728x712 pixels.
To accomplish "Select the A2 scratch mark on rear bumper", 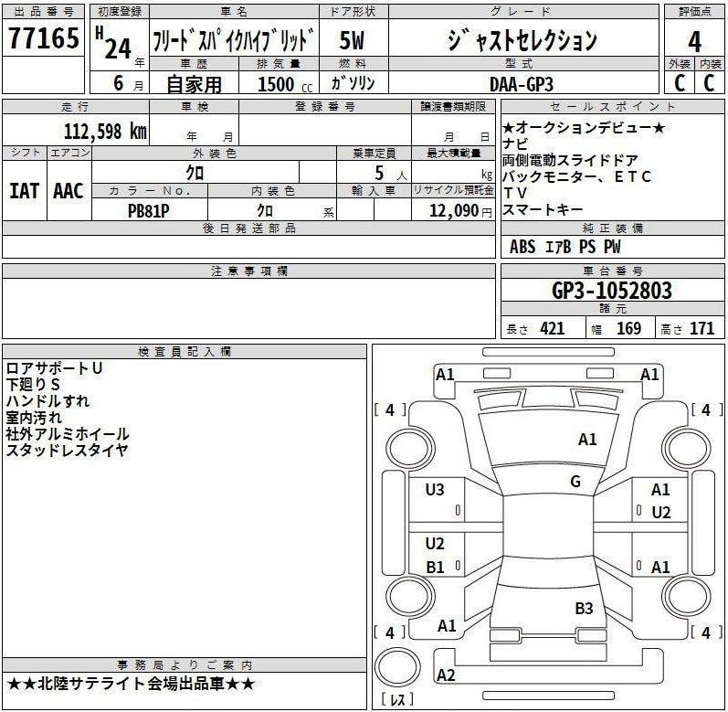I will pos(446,675).
